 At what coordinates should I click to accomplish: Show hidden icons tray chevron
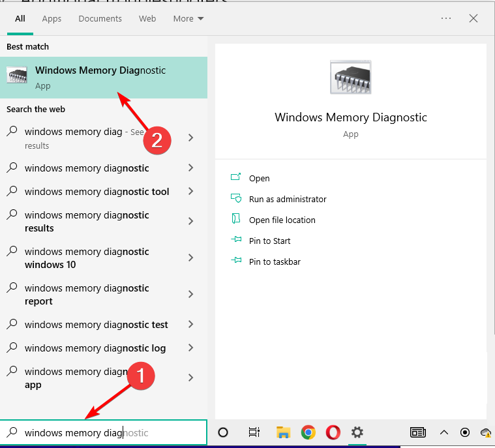pos(444,432)
